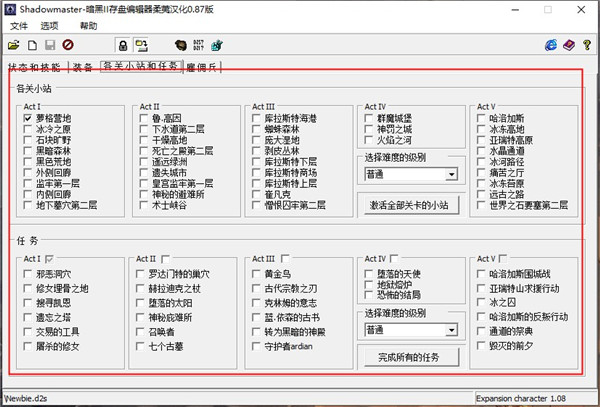600x407 pixels.
Task: Tick the 守护者ardian quest checkbox
Action: 256,346
